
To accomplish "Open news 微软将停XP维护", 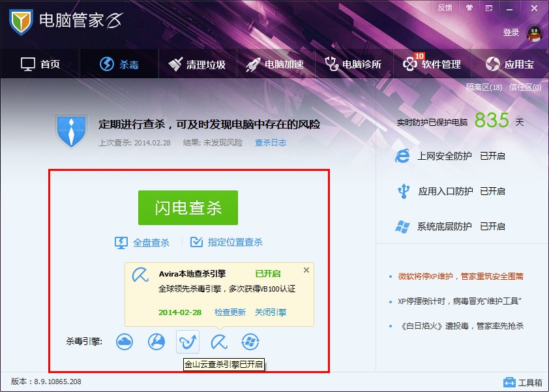I will 460,277.
